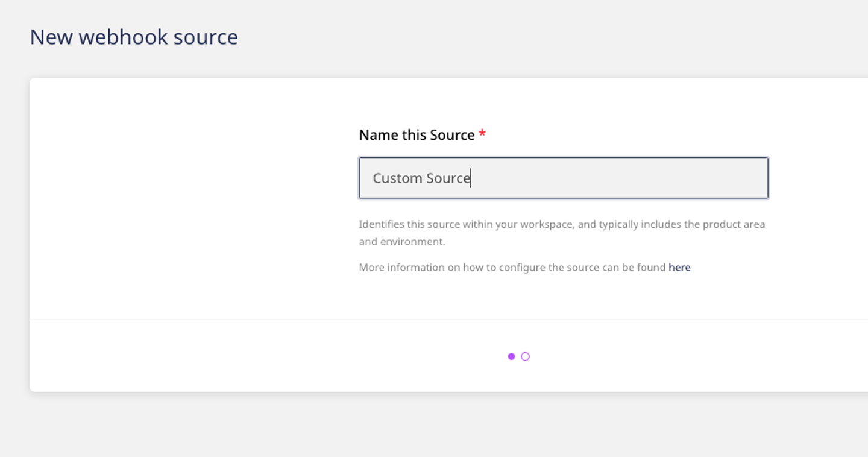Click the helper text under the input

562,232
